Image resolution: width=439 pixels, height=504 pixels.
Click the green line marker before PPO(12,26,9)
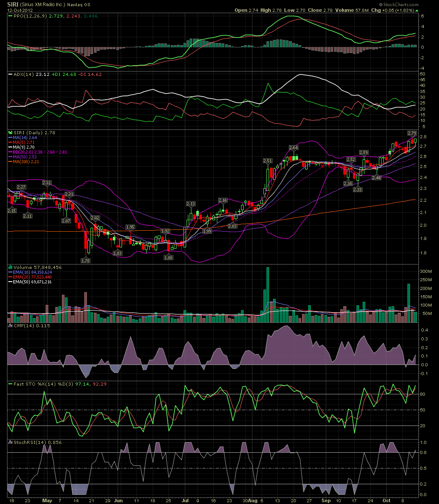tap(10, 16)
